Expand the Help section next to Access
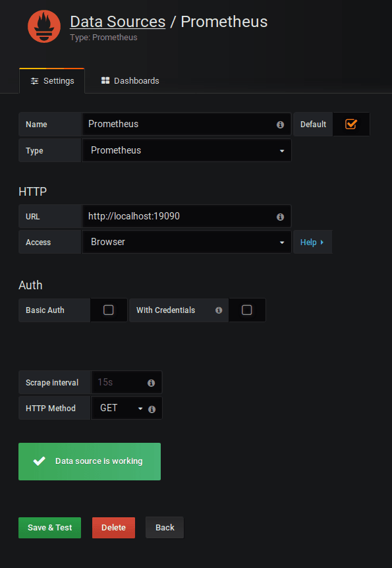Viewport: 392px width, 568px height. (312, 242)
